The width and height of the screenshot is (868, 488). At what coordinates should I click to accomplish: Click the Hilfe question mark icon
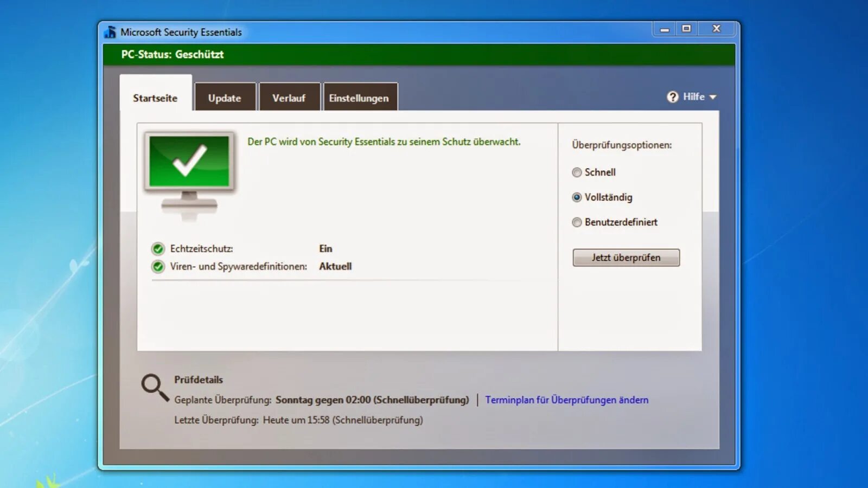(673, 97)
